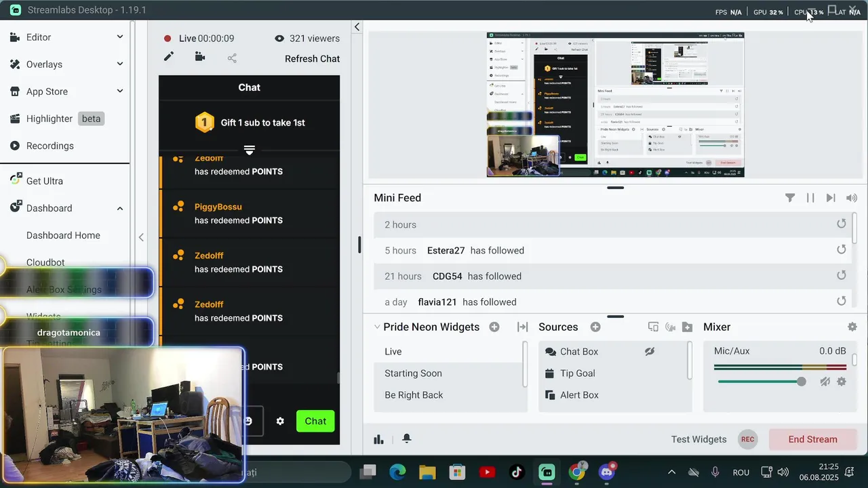Open Dashboard Home

(x=63, y=235)
